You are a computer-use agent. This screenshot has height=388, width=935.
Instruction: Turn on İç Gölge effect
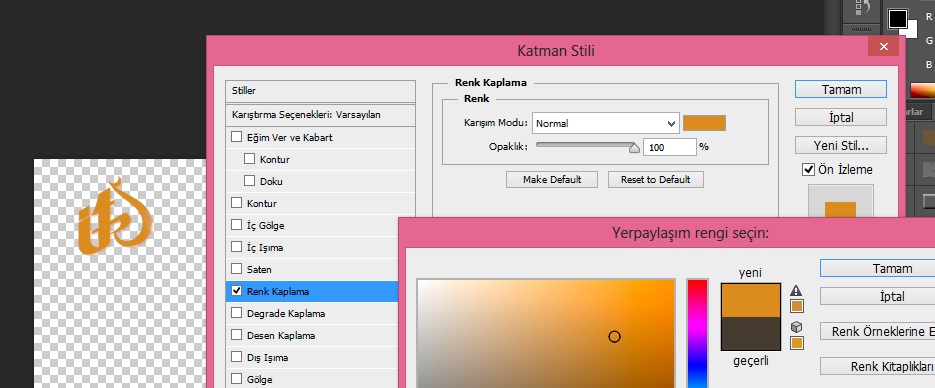coord(237,225)
